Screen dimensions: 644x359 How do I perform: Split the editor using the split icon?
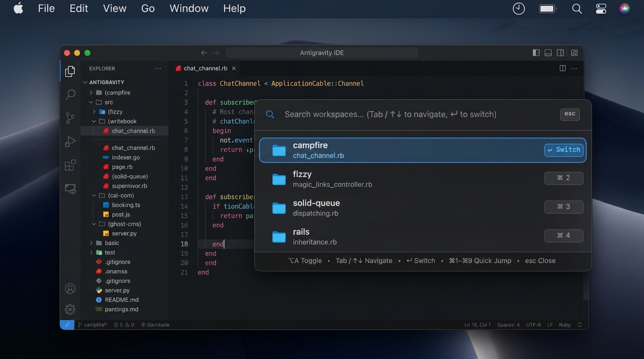click(x=563, y=68)
